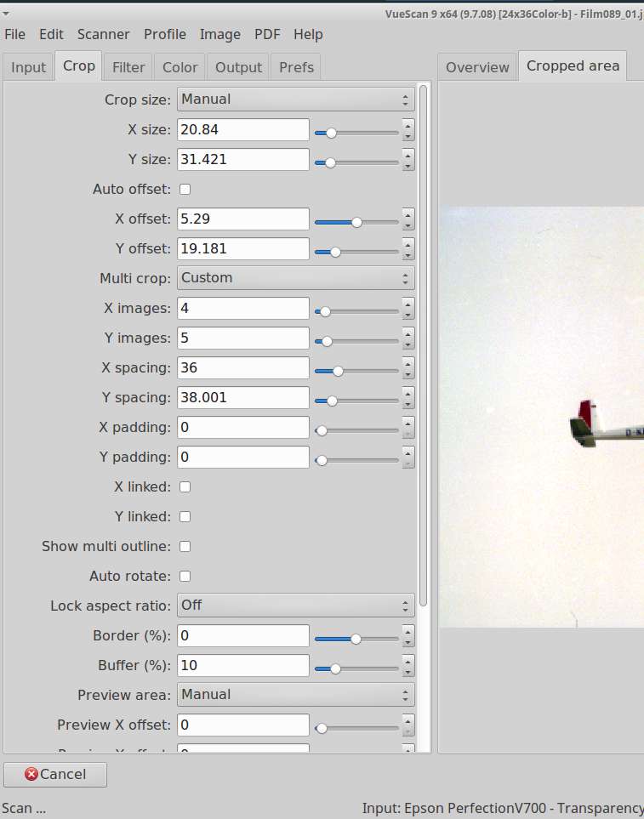The image size is (644, 819).
Task: Expand the Multi crop dropdown
Action: point(295,278)
